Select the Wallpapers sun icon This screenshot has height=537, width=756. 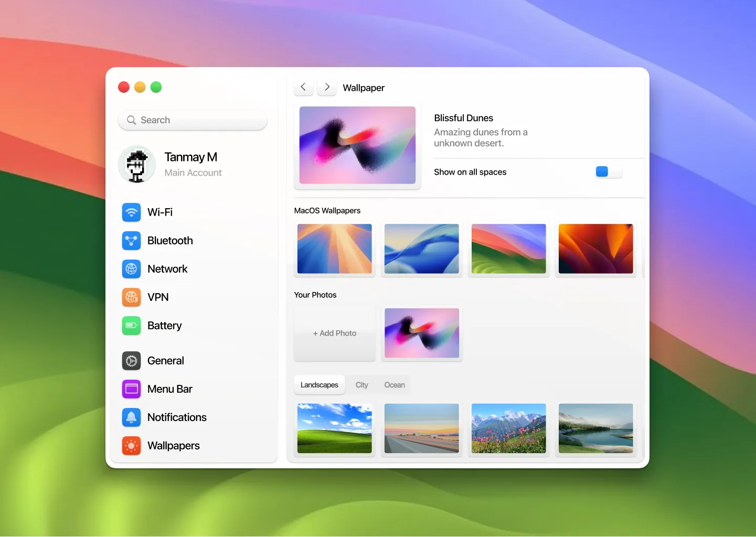(131, 446)
